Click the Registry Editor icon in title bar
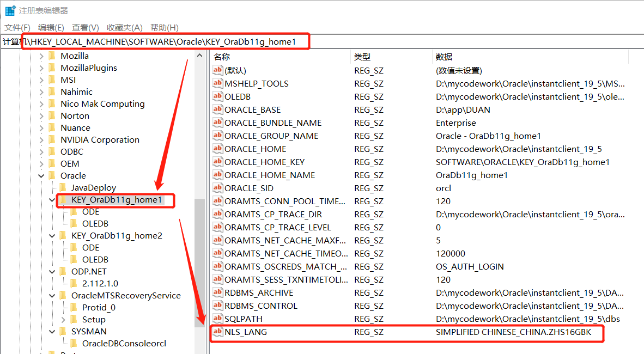This screenshot has width=644, height=354. pos(9,10)
